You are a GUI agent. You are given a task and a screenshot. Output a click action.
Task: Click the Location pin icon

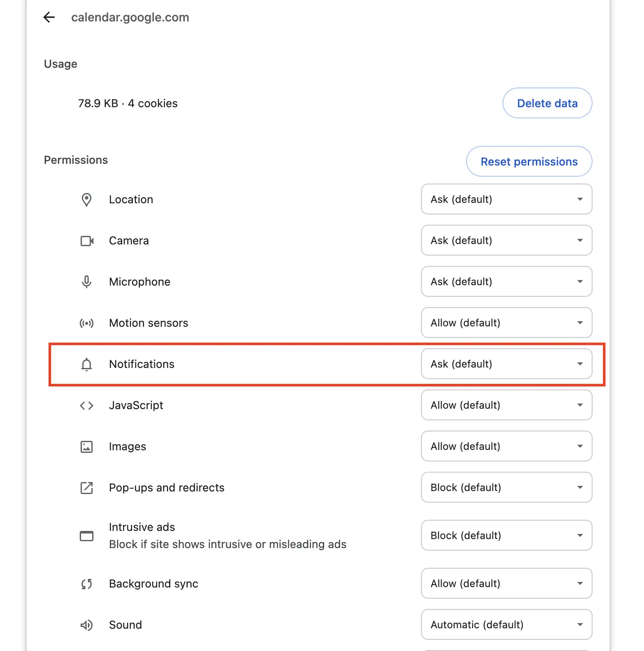pyautogui.click(x=87, y=199)
